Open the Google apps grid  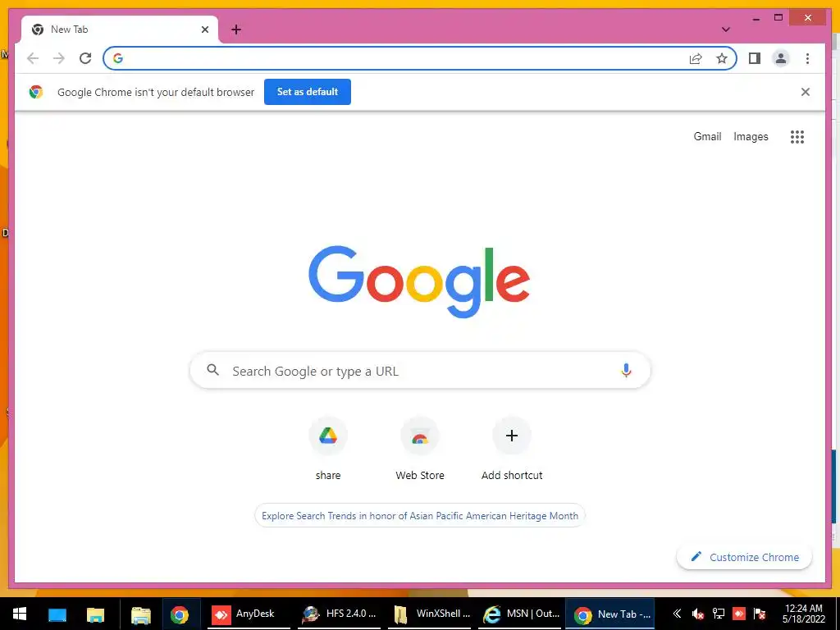tap(797, 137)
